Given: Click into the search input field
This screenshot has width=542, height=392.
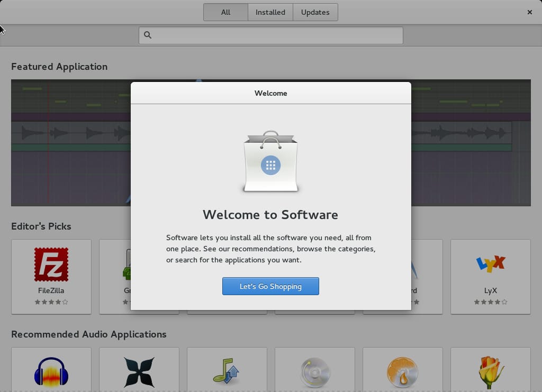Looking at the screenshot, I should pyautogui.click(x=270, y=35).
